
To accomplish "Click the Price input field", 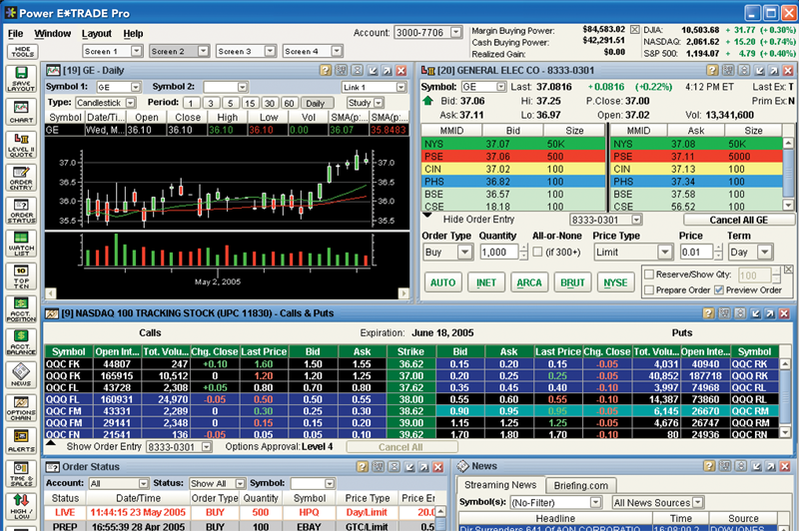I will pyautogui.click(x=696, y=252).
